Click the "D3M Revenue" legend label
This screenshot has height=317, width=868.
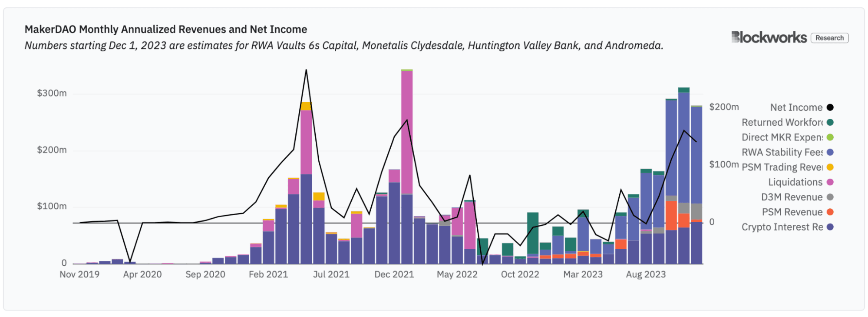[x=792, y=197]
